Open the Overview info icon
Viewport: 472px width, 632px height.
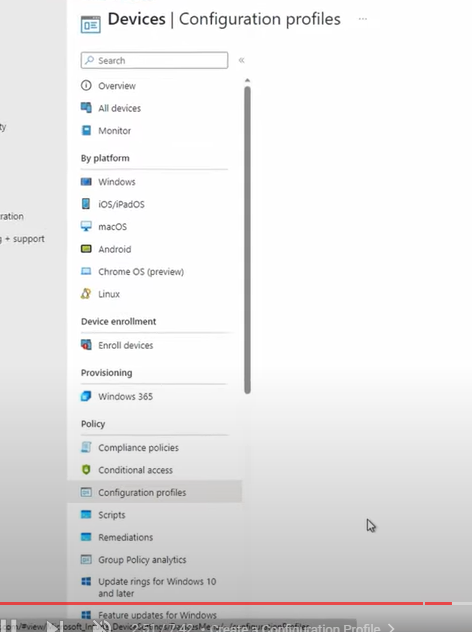tap(86, 85)
